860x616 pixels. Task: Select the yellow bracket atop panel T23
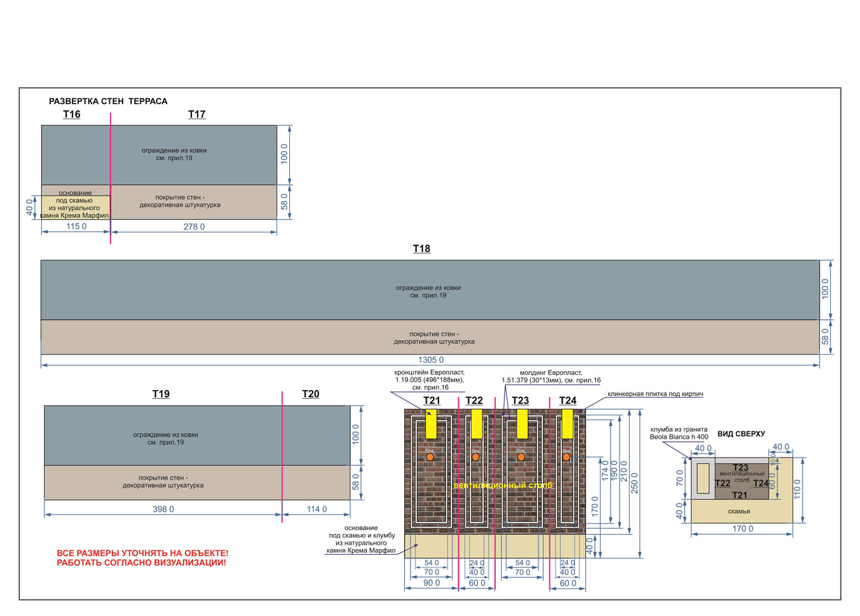click(522, 423)
